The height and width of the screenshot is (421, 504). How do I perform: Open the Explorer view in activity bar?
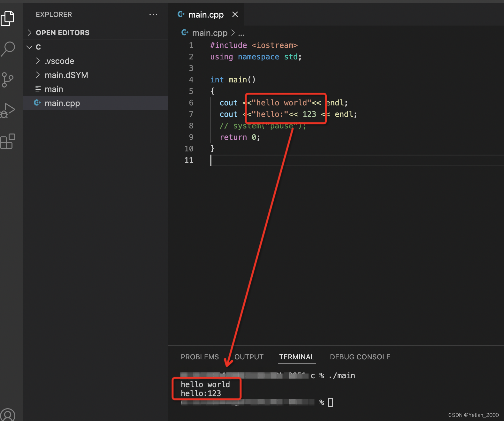click(x=8, y=18)
